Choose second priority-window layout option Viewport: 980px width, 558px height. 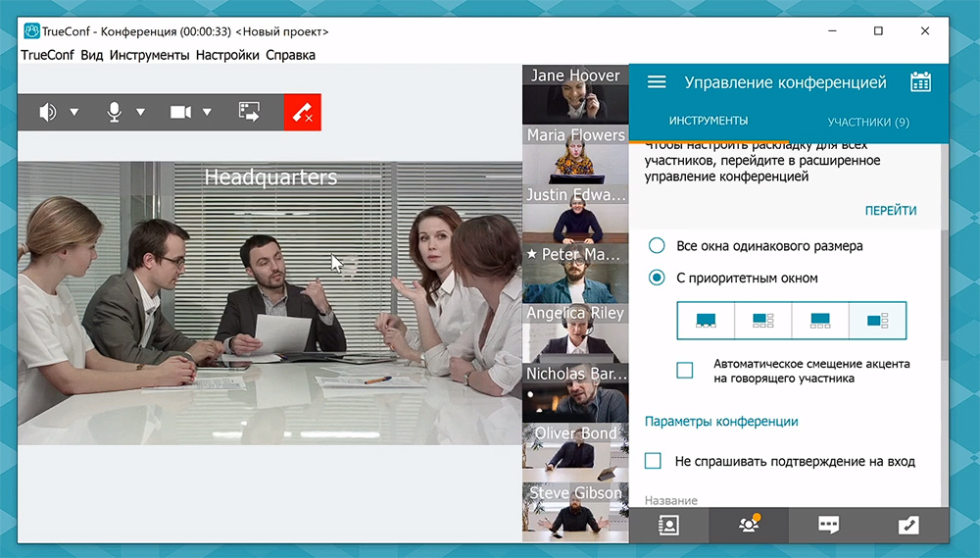(763, 321)
